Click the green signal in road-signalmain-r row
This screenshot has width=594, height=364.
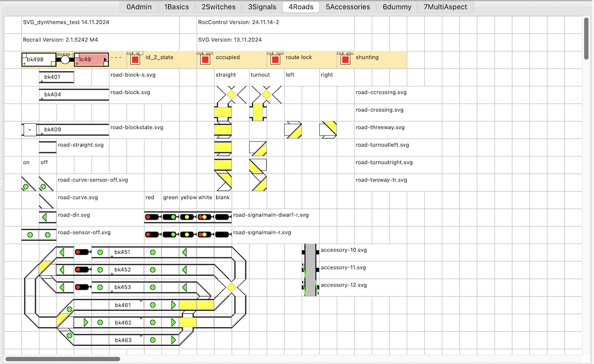(x=170, y=235)
